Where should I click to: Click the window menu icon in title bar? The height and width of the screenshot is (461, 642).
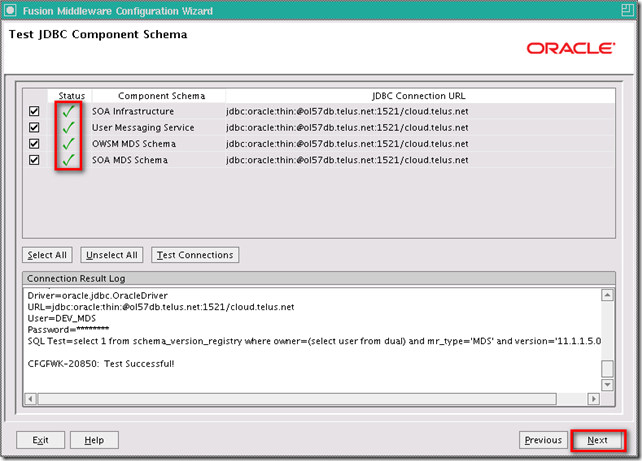[10, 10]
